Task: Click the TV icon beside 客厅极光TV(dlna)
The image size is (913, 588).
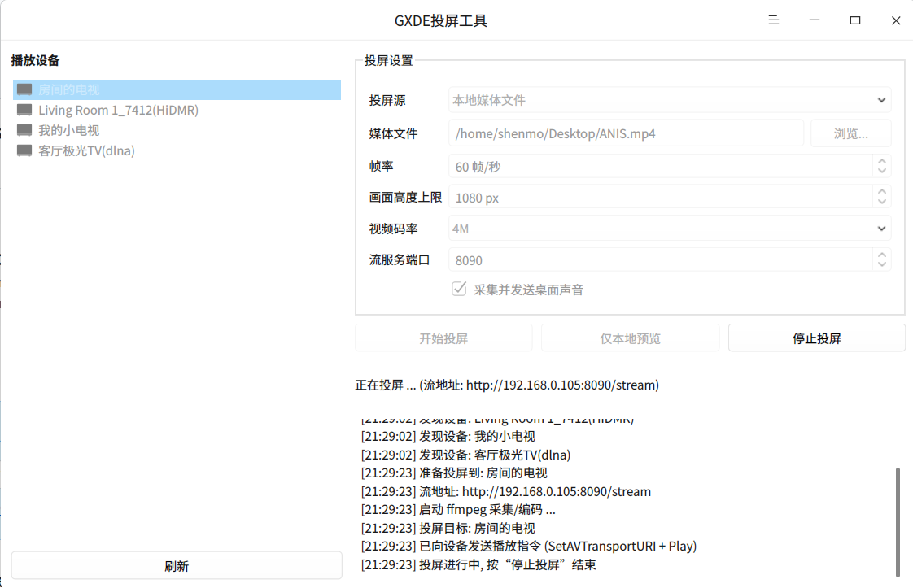Action: click(x=24, y=150)
